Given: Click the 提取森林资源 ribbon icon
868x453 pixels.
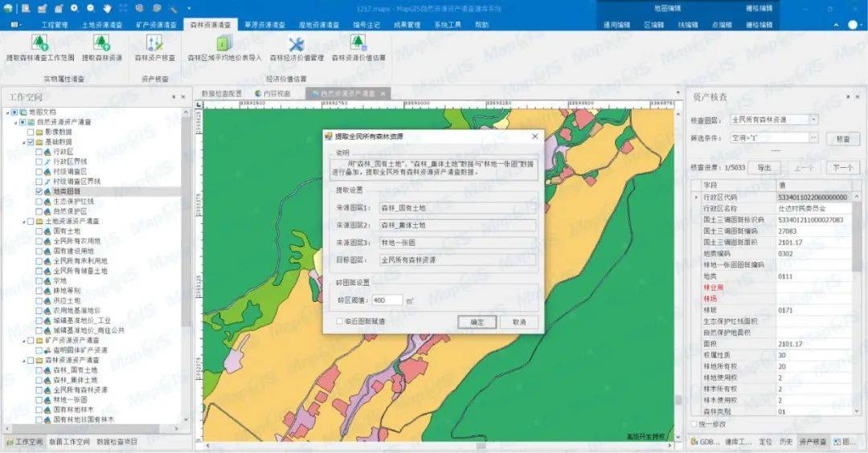Looking at the screenshot, I should (x=102, y=43).
